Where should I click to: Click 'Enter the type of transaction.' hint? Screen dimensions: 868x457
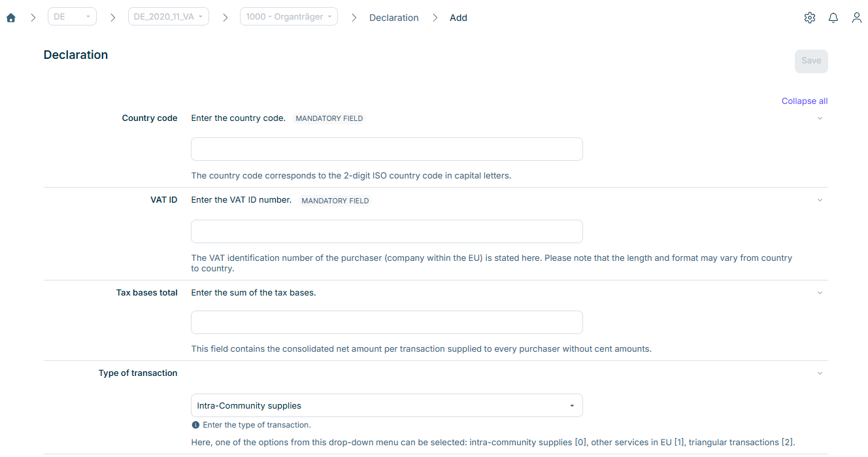point(257,425)
